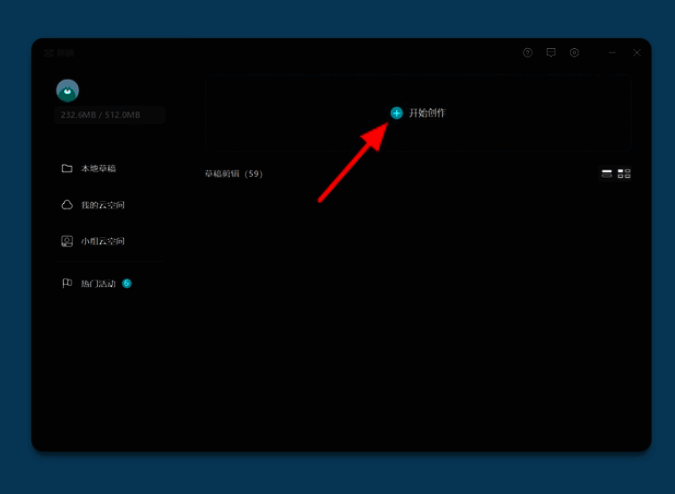Click the cloud icon beside 我的云空间
The height and width of the screenshot is (494, 675).
point(67,205)
